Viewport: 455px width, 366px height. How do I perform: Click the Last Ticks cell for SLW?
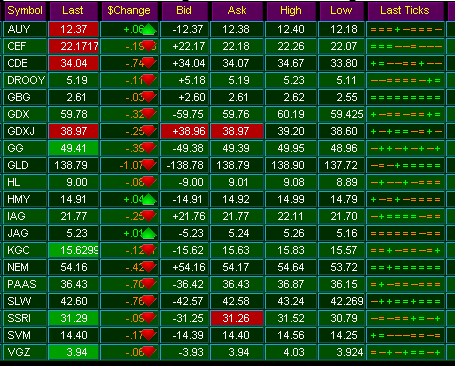click(x=405, y=301)
